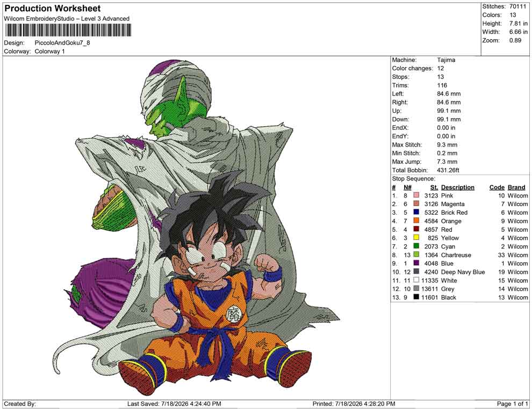Click the Magenta thread color swatch
The image size is (532, 409).
(416, 203)
